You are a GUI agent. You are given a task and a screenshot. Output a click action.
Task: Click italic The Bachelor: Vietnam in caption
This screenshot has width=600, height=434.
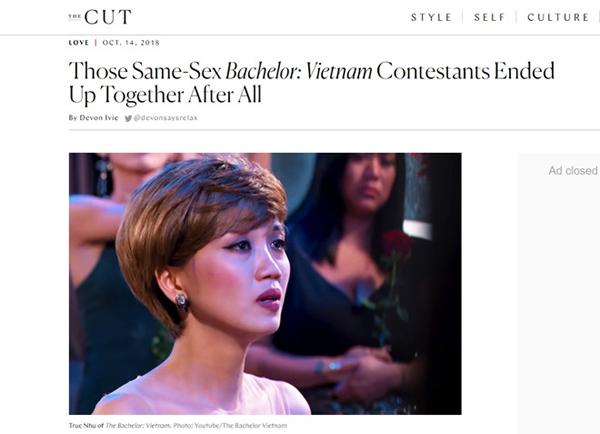click(138, 425)
